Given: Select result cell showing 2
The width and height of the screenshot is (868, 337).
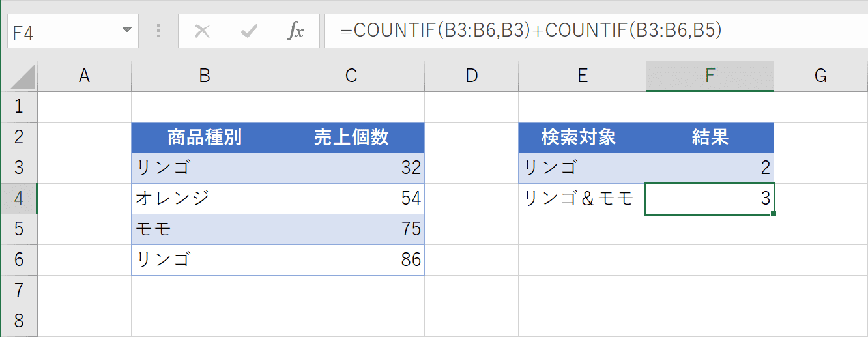Looking at the screenshot, I should (710, 168).
